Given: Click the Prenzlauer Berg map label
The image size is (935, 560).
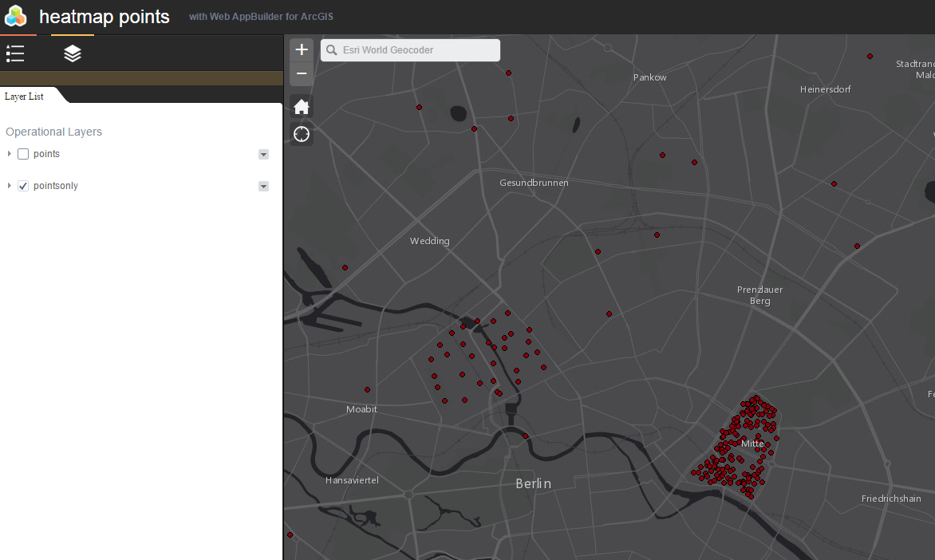Looking at the screenshot, I should [759, 295].
